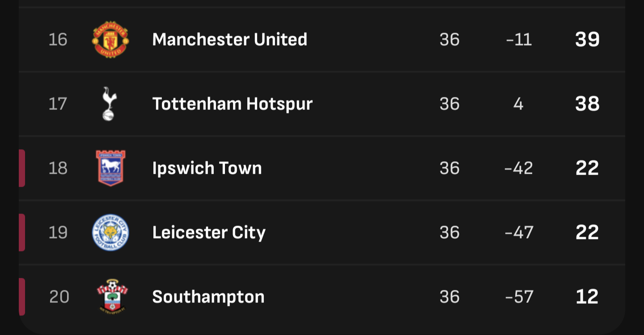Click the Leicester City fox crest
The image size is (644, 335).
coord(110,232)
